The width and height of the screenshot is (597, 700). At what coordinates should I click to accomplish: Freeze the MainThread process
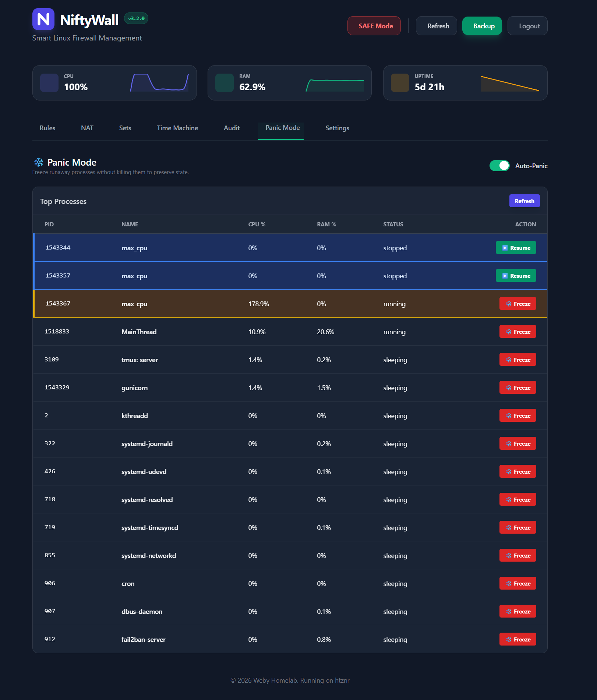518,332
